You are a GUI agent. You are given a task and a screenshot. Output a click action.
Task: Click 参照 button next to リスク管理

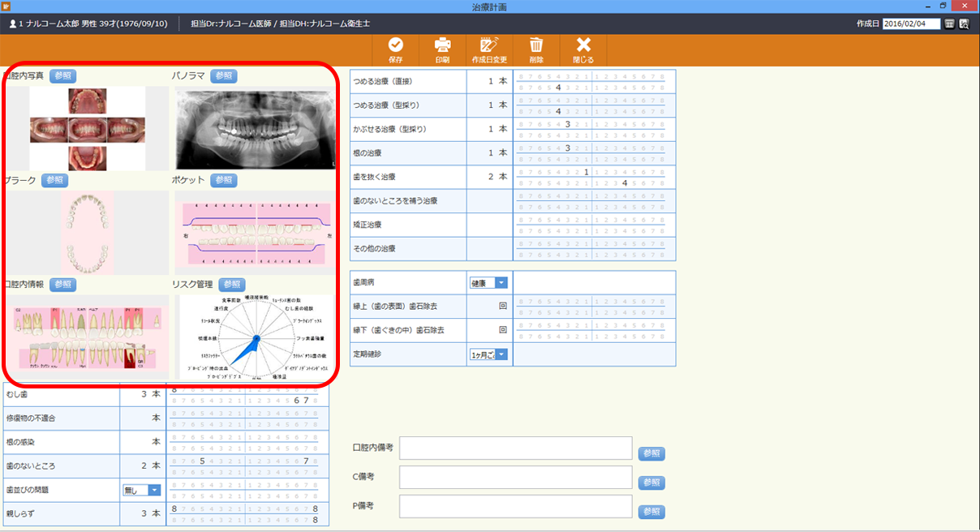[x=231, y=285]
